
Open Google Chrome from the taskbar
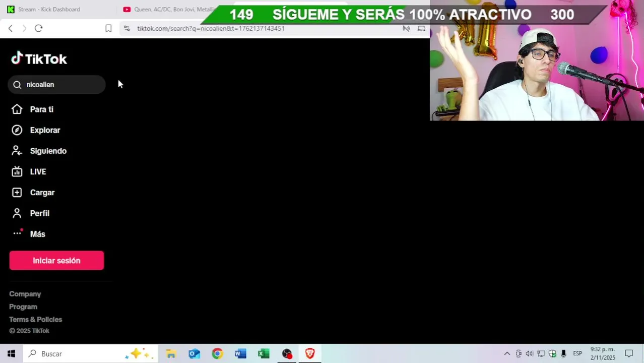click(217, 354)
